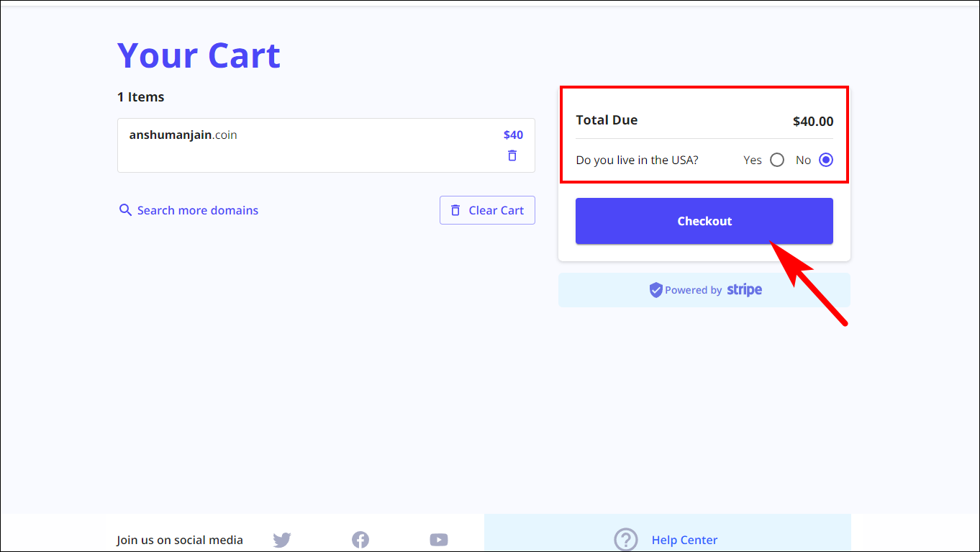
Task: Click the anshumanjain.coin domain name
Action: point(183,135)
